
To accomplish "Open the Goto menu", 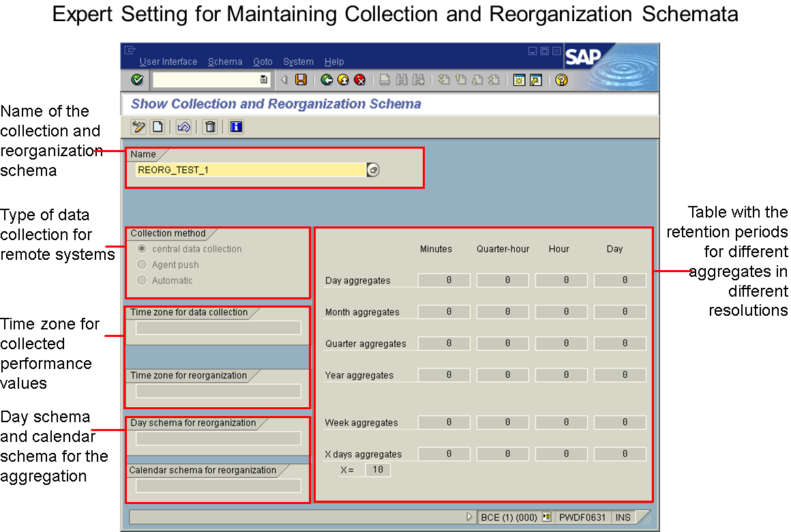I will [263, 61].
